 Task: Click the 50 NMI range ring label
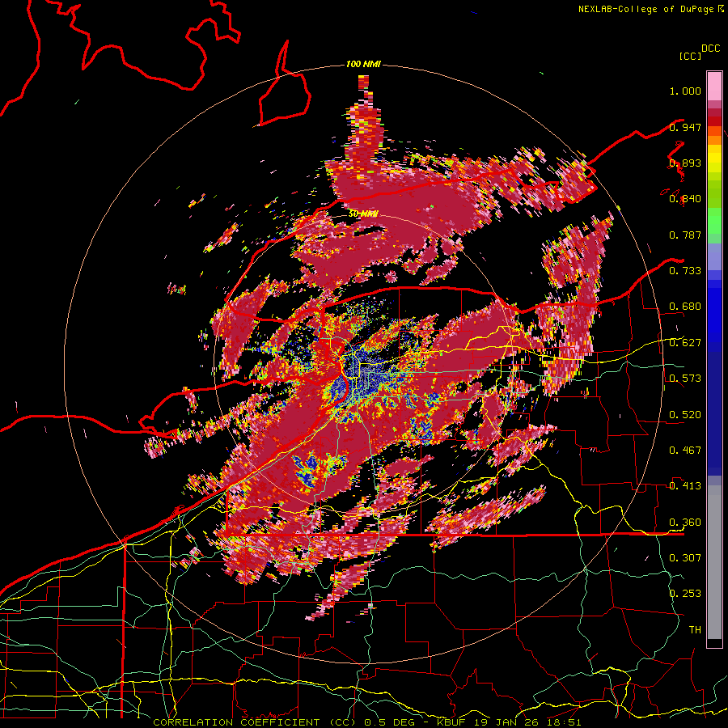362,214
